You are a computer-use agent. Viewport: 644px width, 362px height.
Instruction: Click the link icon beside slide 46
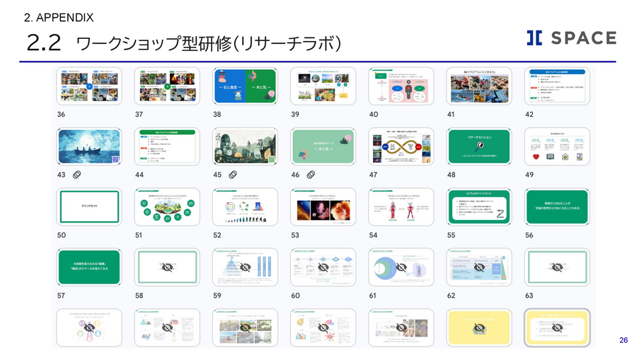point(309,175)
